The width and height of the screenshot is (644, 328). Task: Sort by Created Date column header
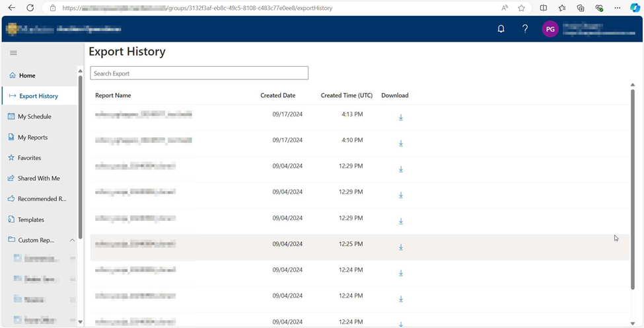277,95
